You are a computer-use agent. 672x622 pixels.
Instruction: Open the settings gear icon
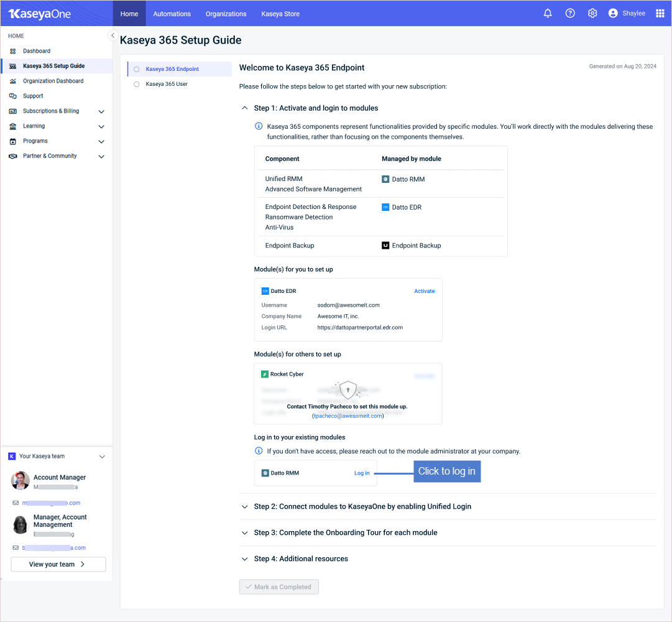(x=592, y=13)
